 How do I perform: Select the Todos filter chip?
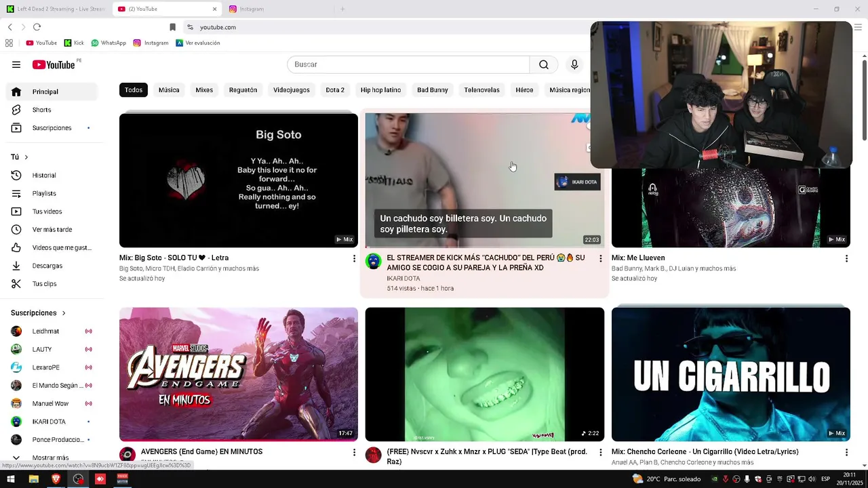(134, 90)
